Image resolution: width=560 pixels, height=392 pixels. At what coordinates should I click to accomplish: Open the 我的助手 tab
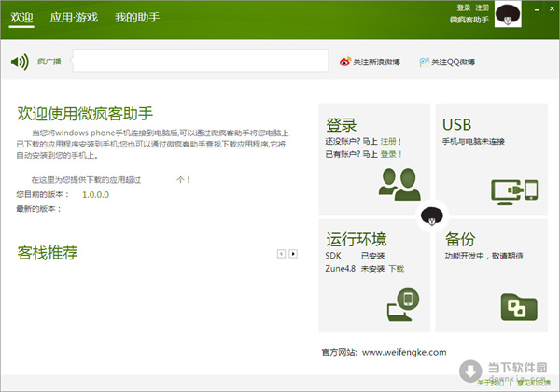pyautogui.click(x=136, y=18)
